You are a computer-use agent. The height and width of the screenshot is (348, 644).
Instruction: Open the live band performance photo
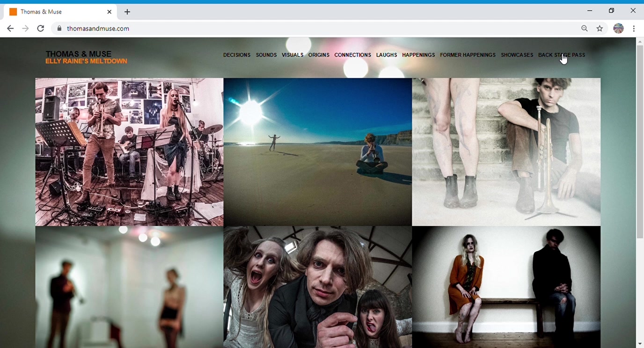click(129, 152)
